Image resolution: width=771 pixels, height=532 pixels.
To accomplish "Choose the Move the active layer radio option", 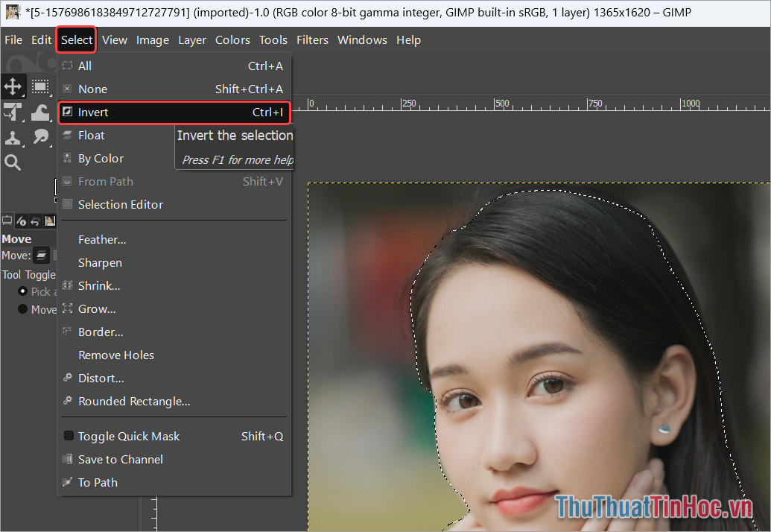I will click(22, 309).
